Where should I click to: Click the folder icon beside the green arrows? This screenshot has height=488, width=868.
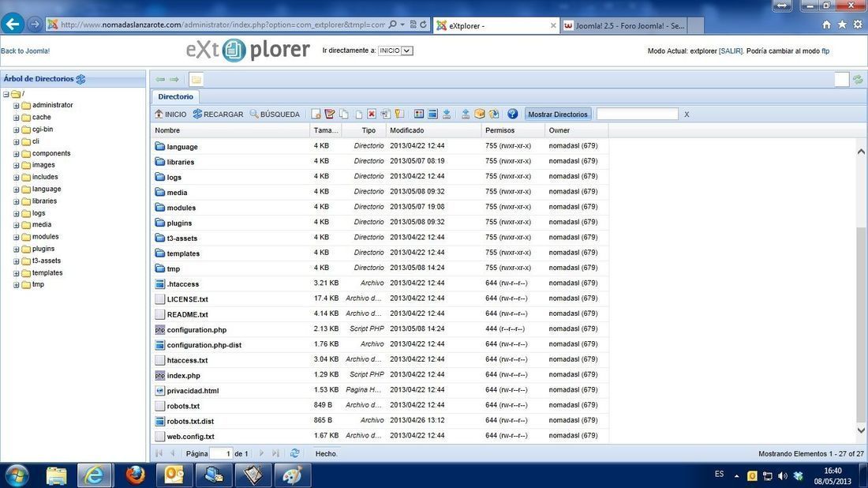coord(196,80)
